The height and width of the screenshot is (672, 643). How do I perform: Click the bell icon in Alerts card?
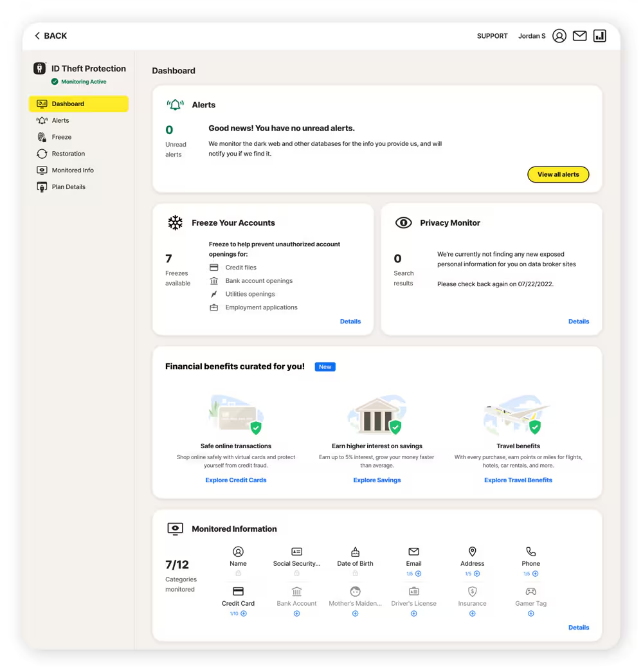(176, 105)
